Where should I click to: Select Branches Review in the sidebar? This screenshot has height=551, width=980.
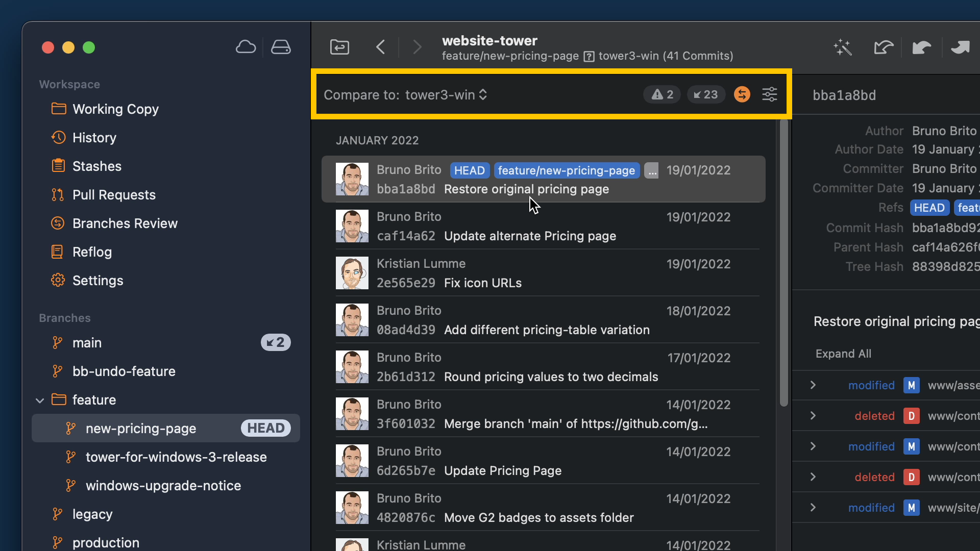coord(125,223)
